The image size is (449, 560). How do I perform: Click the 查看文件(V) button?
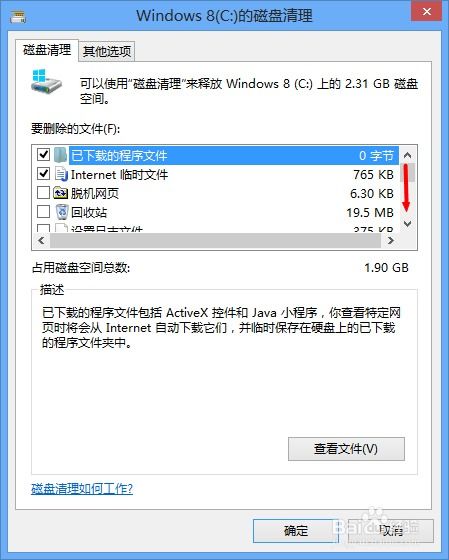click(346, 449)
